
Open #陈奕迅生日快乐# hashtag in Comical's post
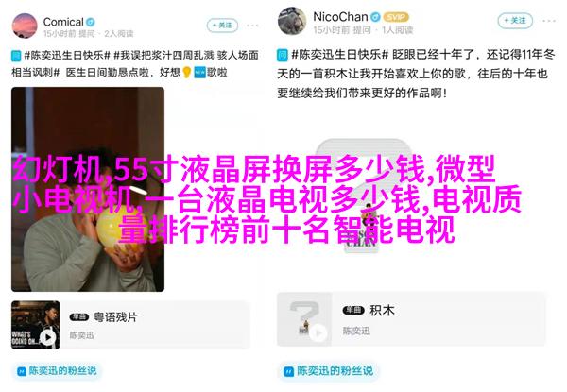(67, 56)
